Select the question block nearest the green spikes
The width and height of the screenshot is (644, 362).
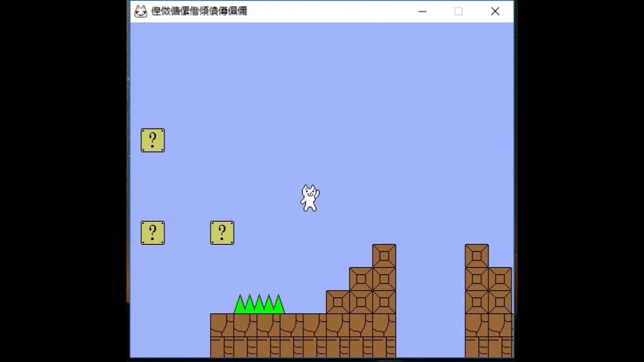[x=222, y=233]
